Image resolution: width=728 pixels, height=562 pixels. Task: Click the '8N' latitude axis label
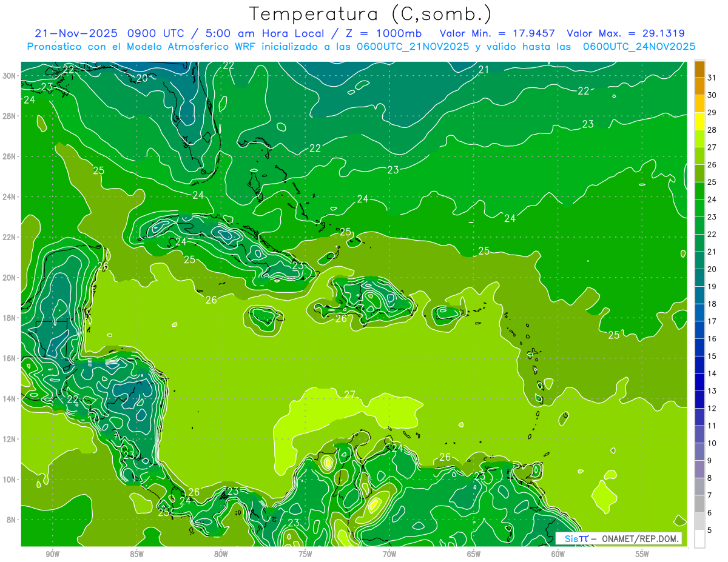12,520
